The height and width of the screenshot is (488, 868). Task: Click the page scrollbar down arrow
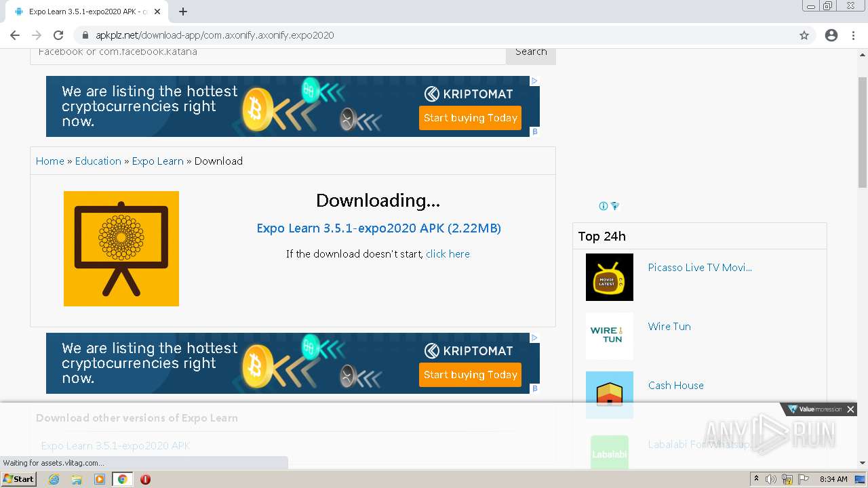[x=863, y=464]
